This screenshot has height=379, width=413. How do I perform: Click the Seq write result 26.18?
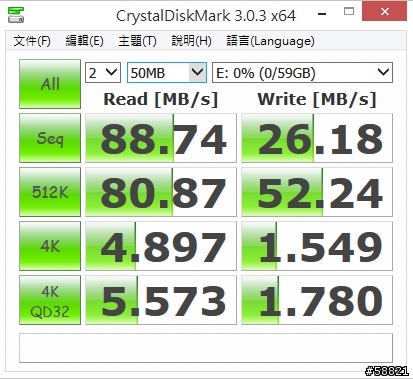(317, 138)
